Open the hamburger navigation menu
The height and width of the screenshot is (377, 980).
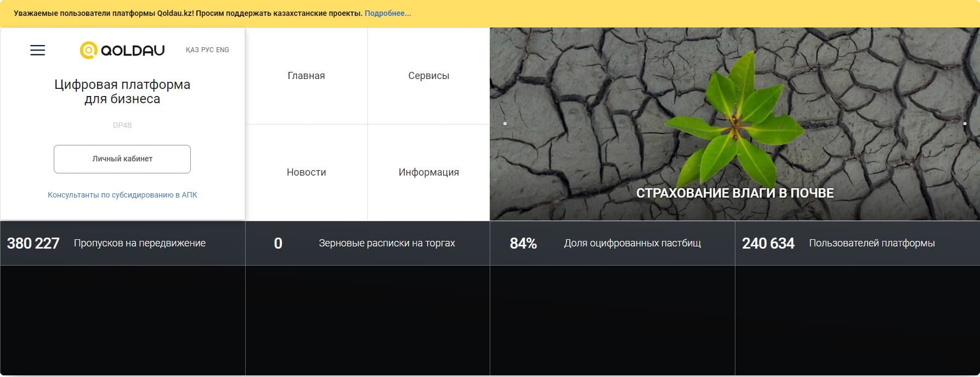[37, 50]
